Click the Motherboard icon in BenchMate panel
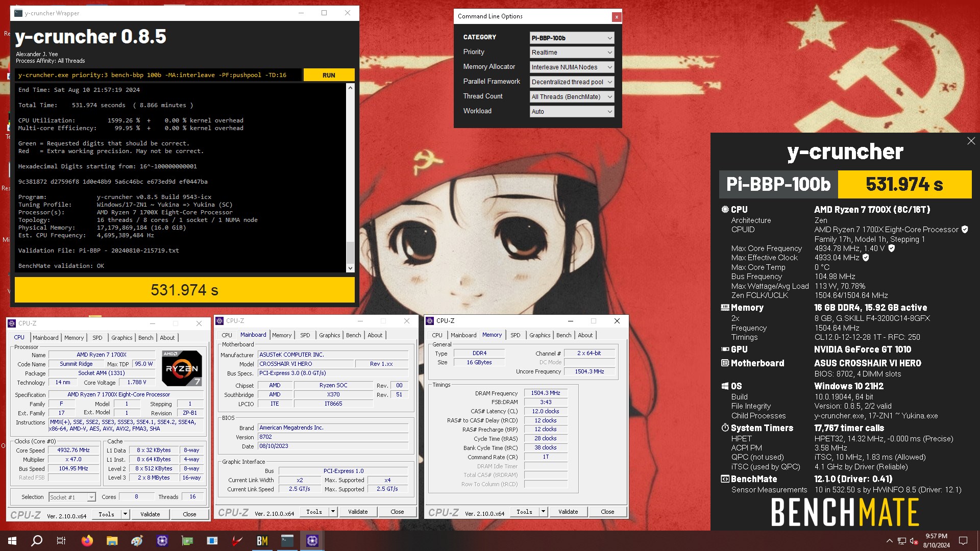This screenshot has height=551, width=980. pyautogui.click(x=725, y=363)
